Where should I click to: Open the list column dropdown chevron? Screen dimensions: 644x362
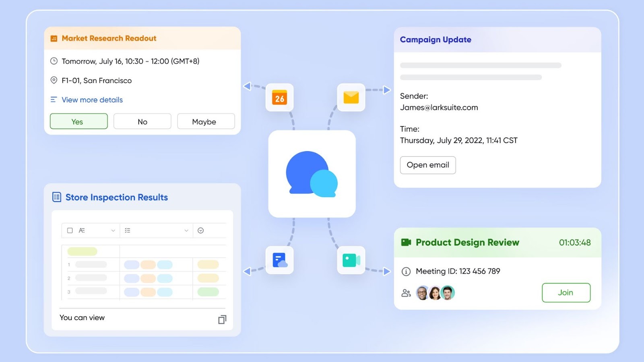(x=186, y=230)
